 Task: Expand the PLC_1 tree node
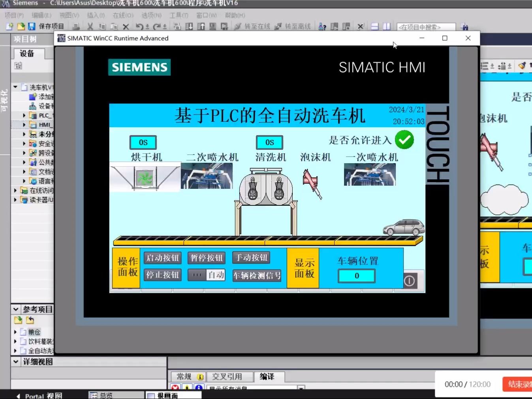(x=24, y=115)
